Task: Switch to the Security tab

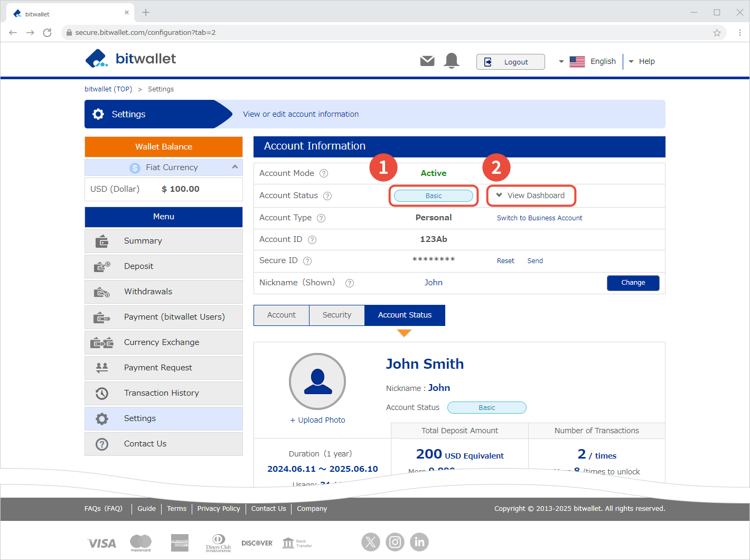Action: click(337, 315)
